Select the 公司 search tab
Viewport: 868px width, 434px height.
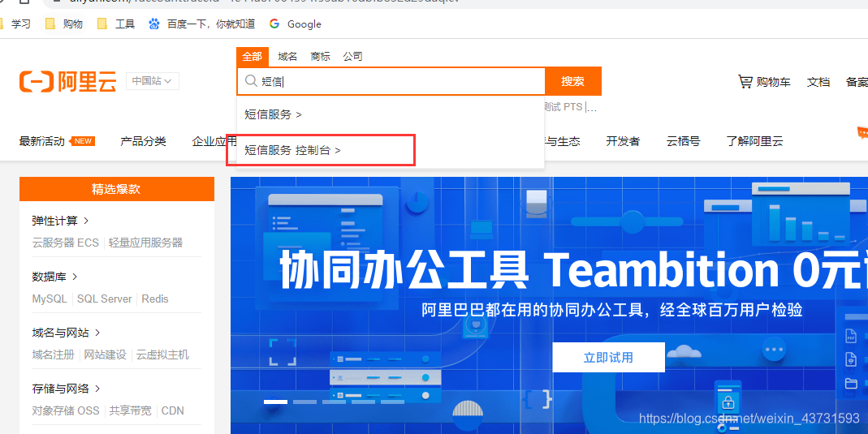tap(352, 57)
